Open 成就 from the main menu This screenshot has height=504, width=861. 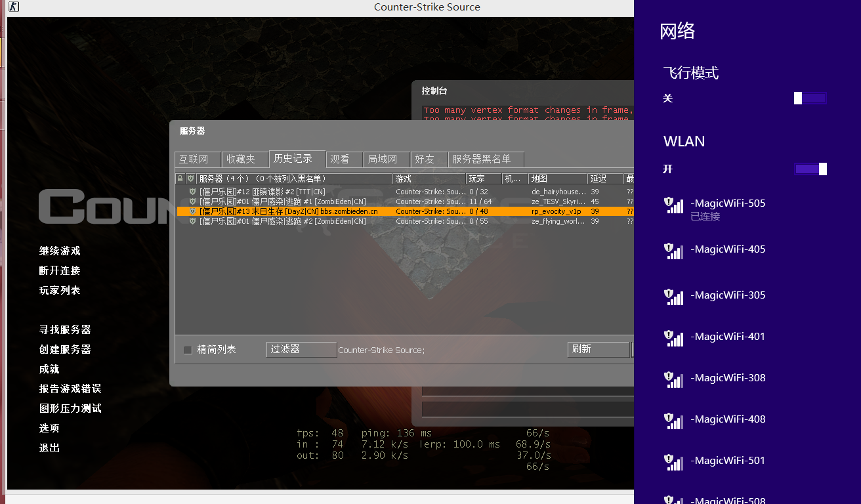coord(49,369)
